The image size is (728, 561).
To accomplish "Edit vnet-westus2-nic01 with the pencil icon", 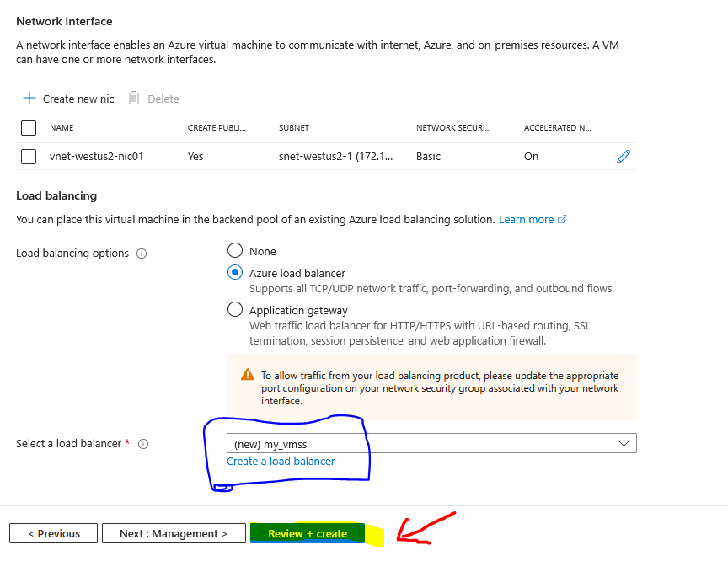I will [624, 157].
